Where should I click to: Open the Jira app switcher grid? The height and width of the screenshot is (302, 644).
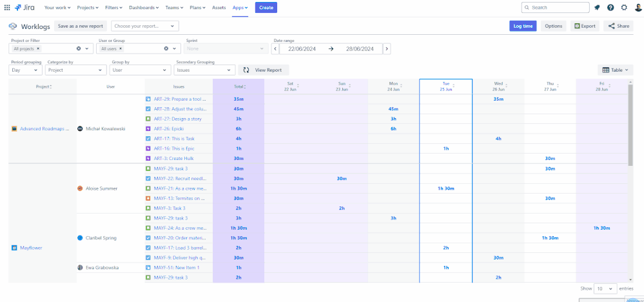(x=7, y=8)
